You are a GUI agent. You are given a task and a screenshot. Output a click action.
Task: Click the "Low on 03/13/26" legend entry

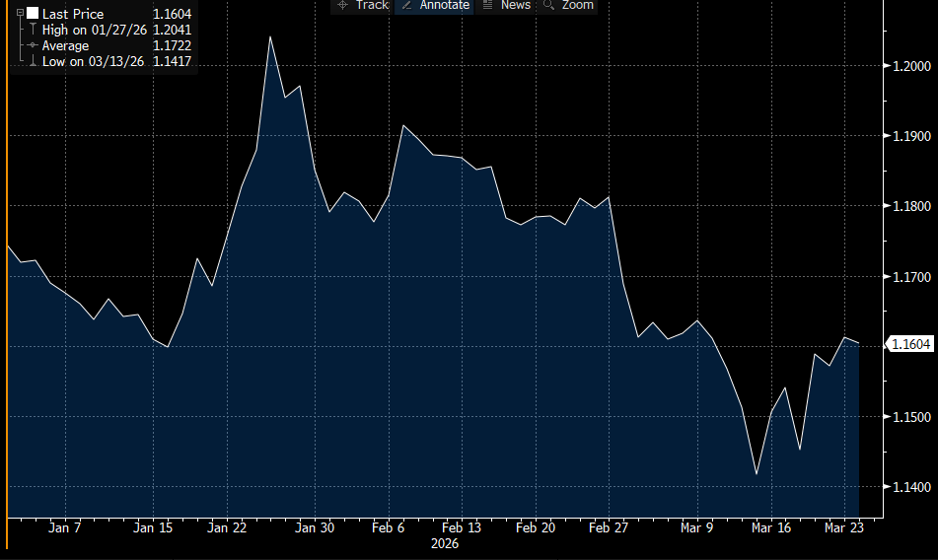tap(93, 61)
